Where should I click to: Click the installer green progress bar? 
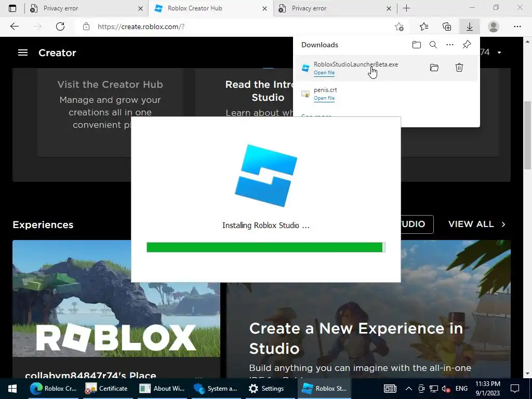[265, 247]
